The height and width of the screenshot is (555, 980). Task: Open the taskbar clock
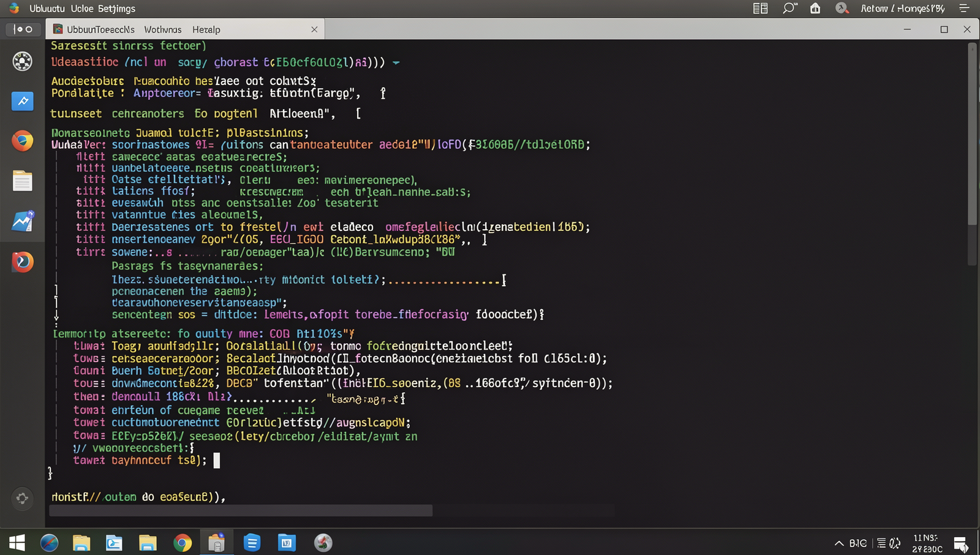coord(927,543)
